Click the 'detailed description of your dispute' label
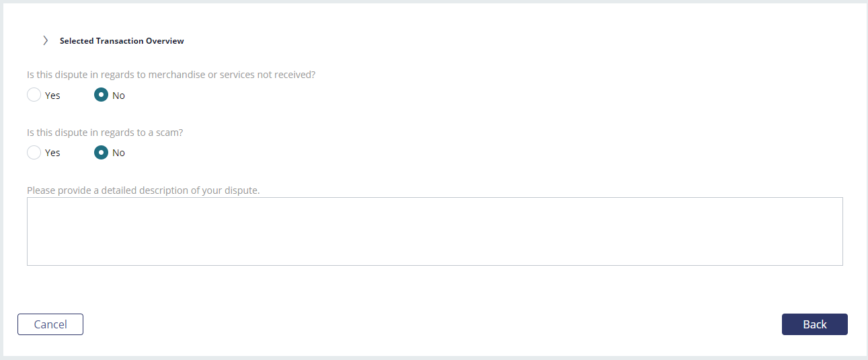The height and width of the screenshot is (360, 868). point(143,190)
